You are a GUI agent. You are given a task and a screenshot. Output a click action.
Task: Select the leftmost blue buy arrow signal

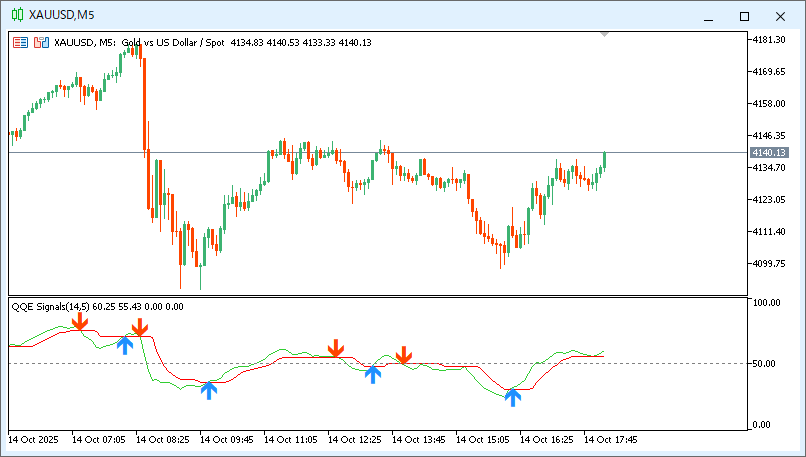point(125,345)
